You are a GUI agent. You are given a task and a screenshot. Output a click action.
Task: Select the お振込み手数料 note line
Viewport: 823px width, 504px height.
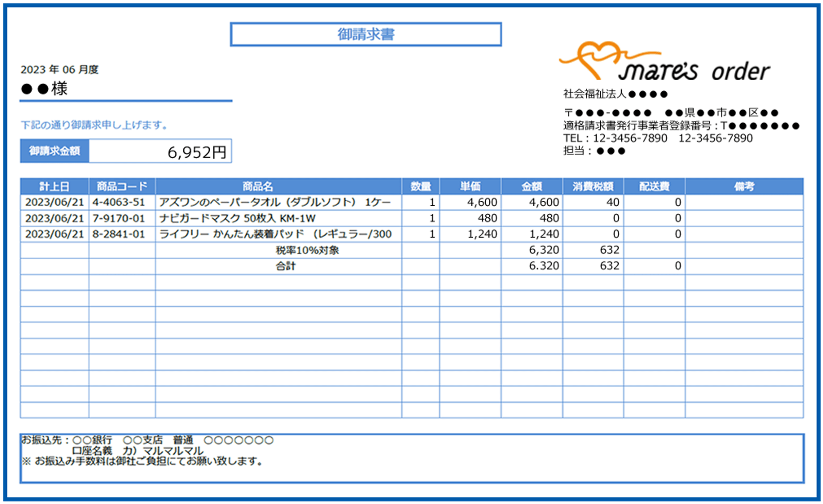tap(142, 461)
